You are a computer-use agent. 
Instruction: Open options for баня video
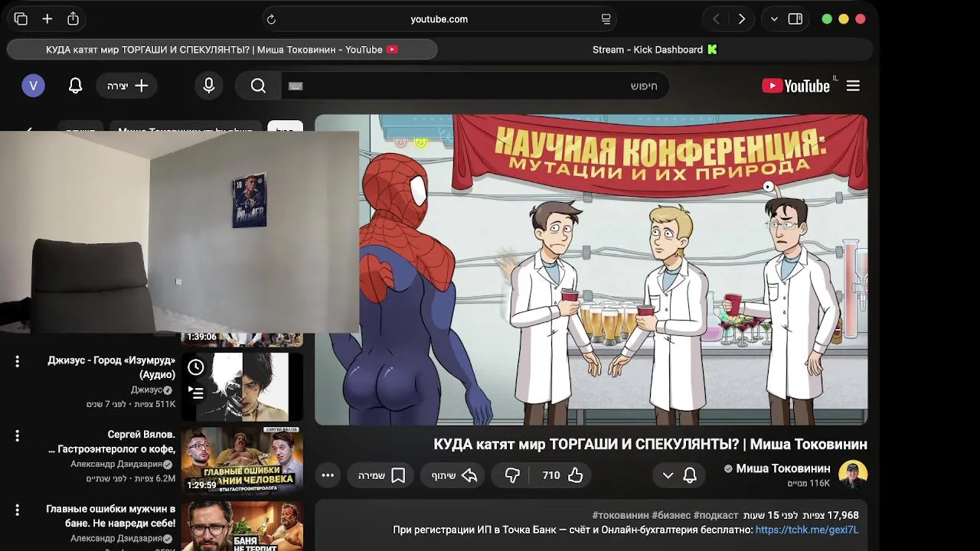[17, 510]
